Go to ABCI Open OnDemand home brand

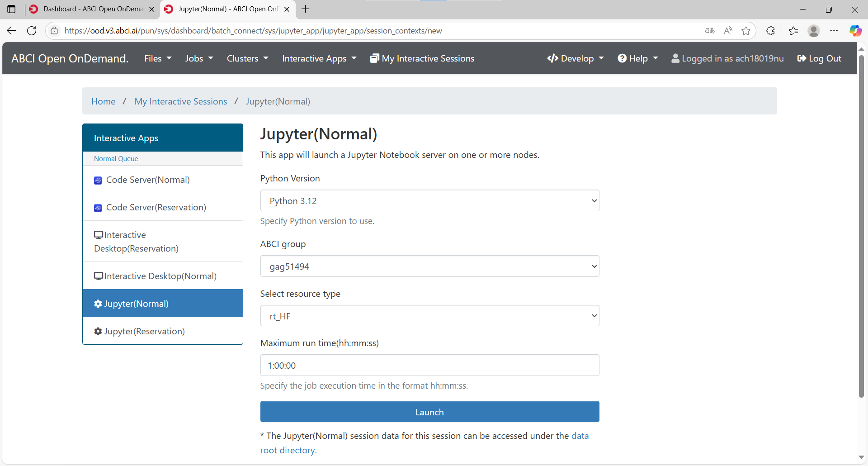tap(70, 58)
